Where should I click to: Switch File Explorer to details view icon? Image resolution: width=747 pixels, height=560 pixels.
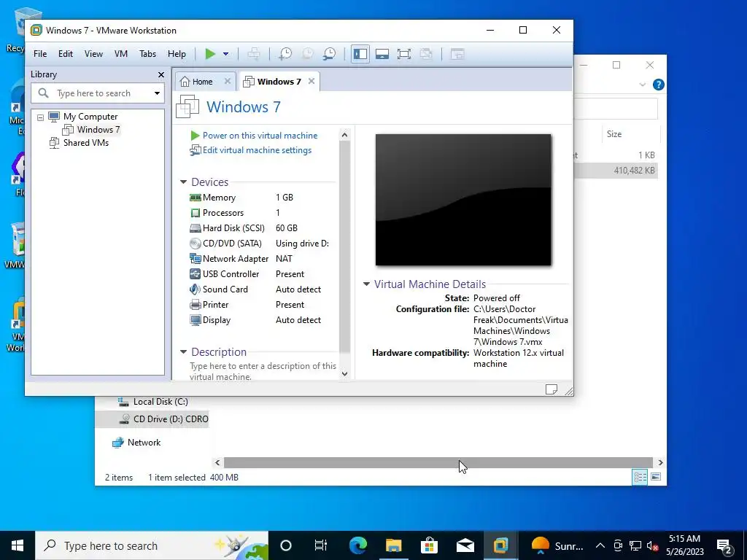640,477
